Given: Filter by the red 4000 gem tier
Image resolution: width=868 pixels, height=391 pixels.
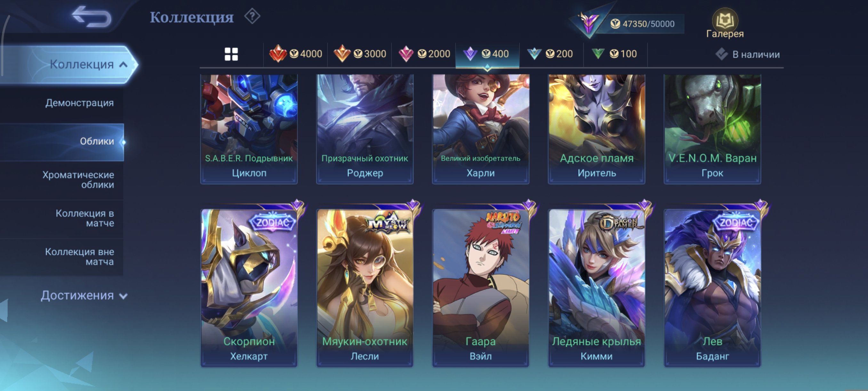Looking at the screenshot, I should point(295,54).
